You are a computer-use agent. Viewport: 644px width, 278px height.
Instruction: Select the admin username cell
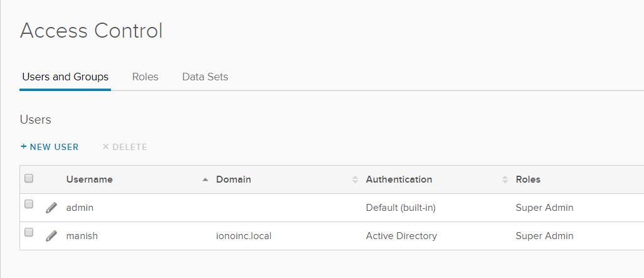[x=80, y=208]
